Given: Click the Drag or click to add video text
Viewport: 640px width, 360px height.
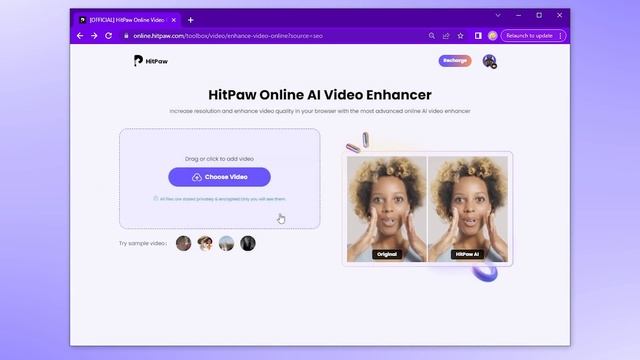Looking at the screenshot, I should tap(219, 159).
